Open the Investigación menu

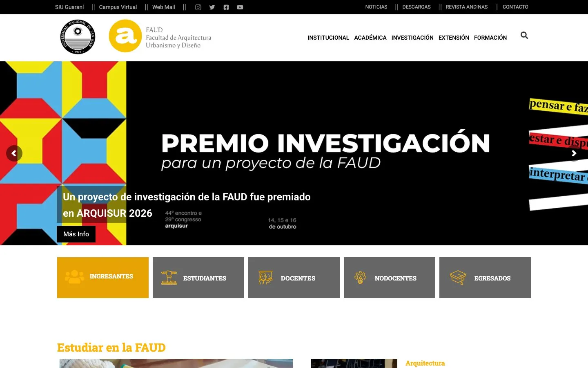click(x=412, y=38)
